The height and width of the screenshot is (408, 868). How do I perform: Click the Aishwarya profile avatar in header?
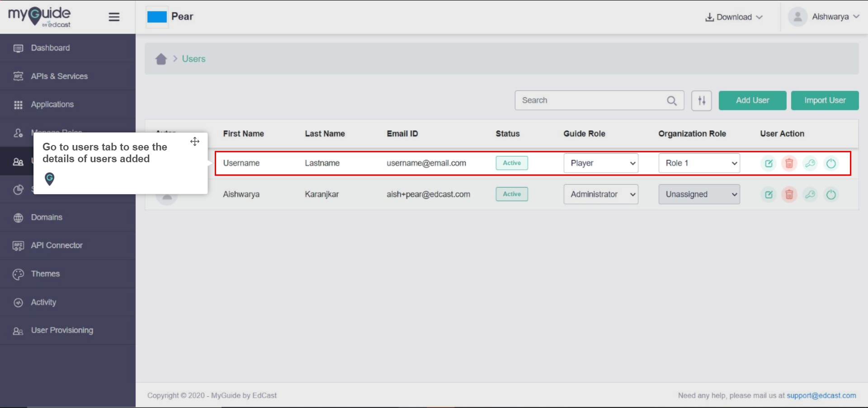tap(797, 17)
